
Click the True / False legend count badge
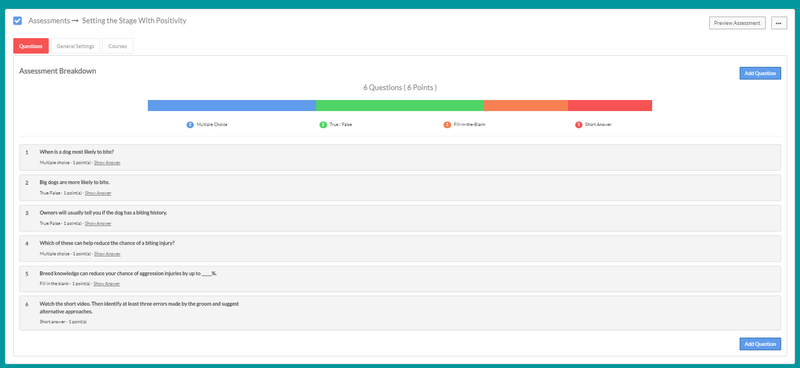pos(323,125)
